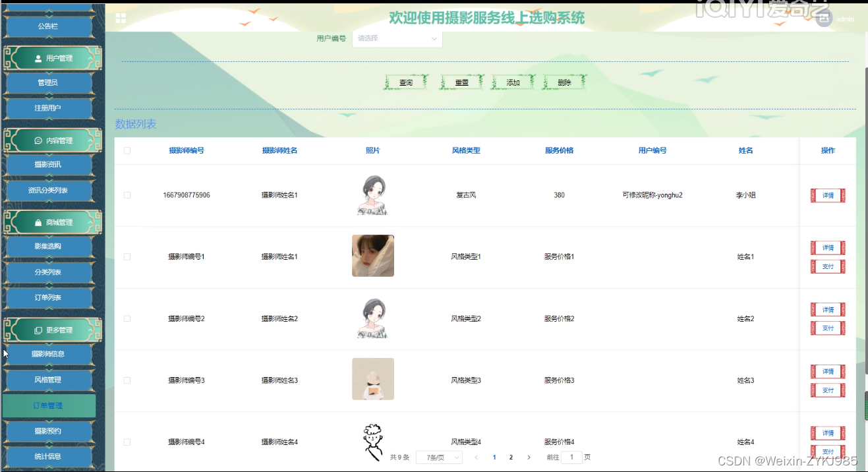
Task: Click the grid menu icon beside the title
Action: (121, 18)
